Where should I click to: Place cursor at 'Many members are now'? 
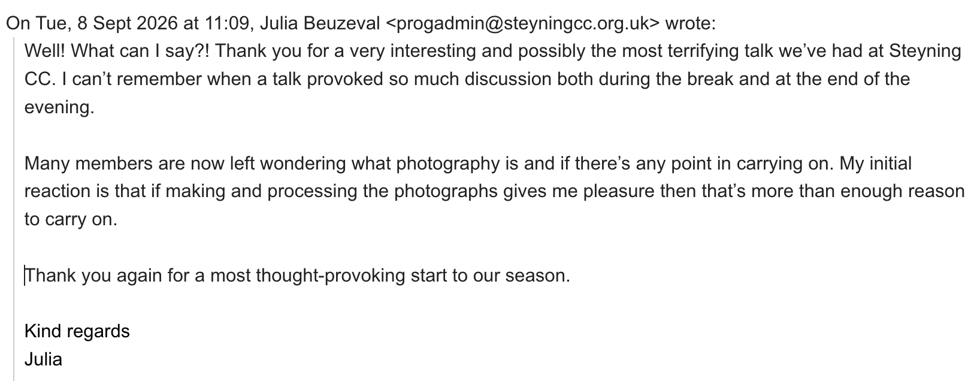point(105,163)
